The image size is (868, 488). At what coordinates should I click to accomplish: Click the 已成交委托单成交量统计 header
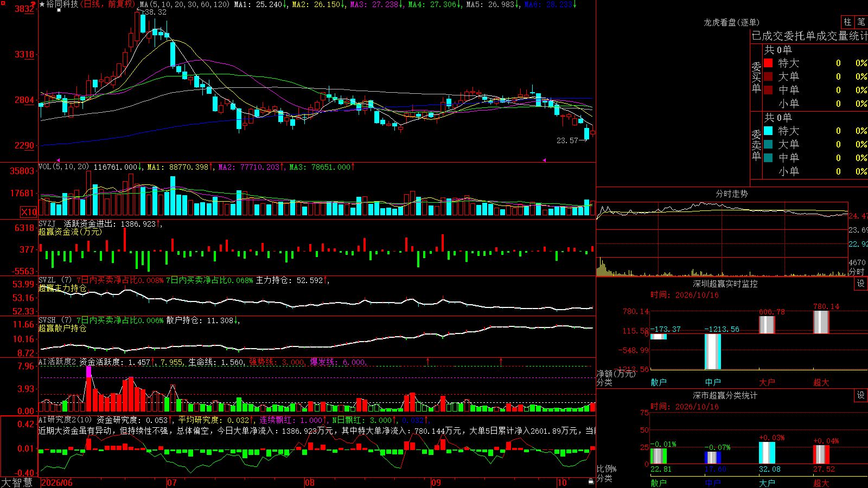[x=809, y=36]
